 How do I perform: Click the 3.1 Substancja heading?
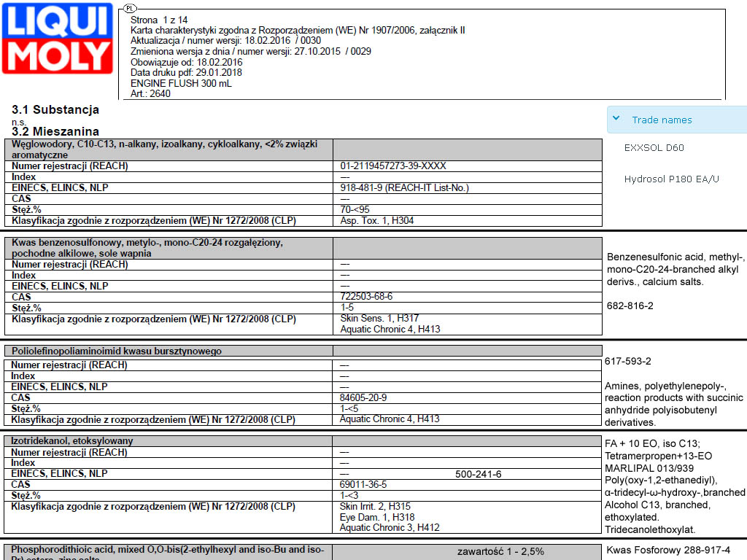(x=55, y=110)
